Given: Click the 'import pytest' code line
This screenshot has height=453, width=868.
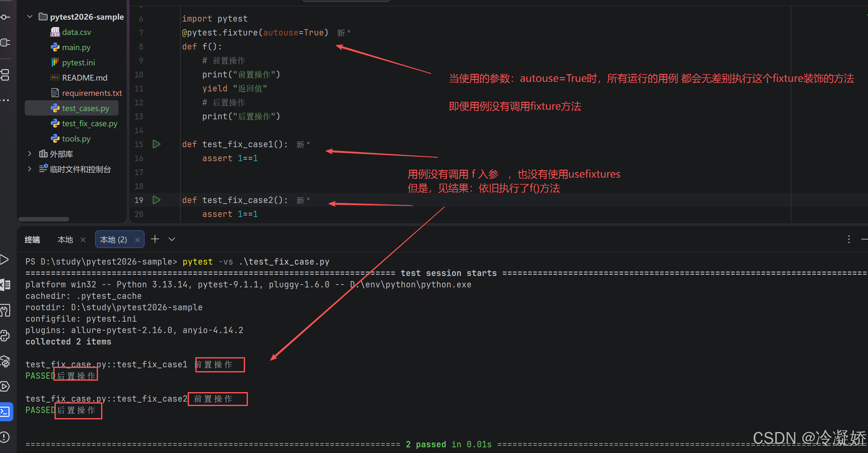Looking at the screenshot, I should (x=215, y=18).
